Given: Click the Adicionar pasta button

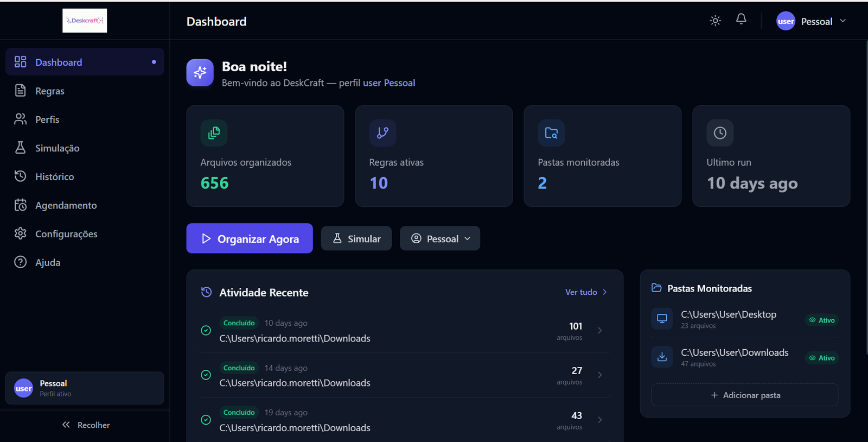Looking at the screenshot, I should click(x=745, y=395).
